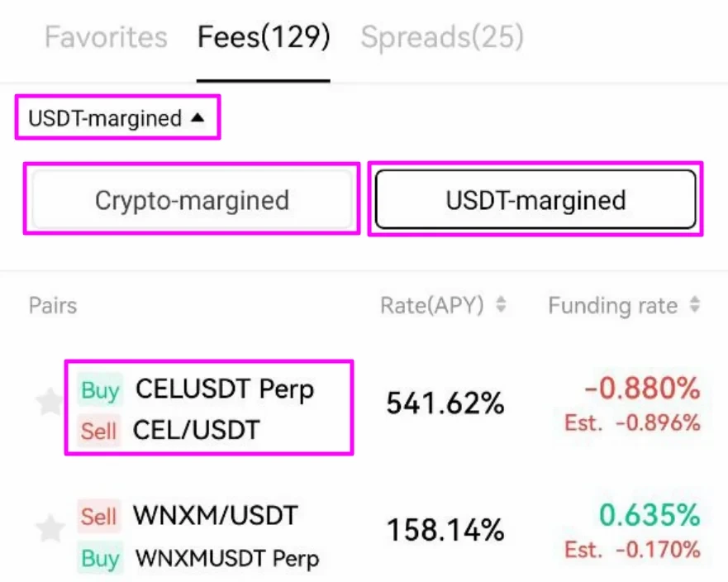Select the USDT-margined option button
This screenshot has width=728, height=582.
pos(535,199)
